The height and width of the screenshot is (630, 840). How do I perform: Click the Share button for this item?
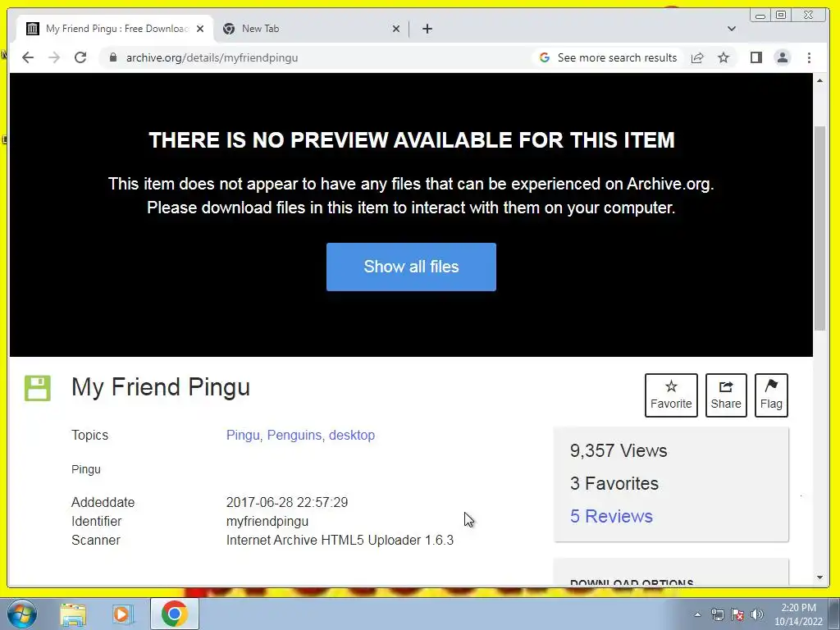(726, 395)
